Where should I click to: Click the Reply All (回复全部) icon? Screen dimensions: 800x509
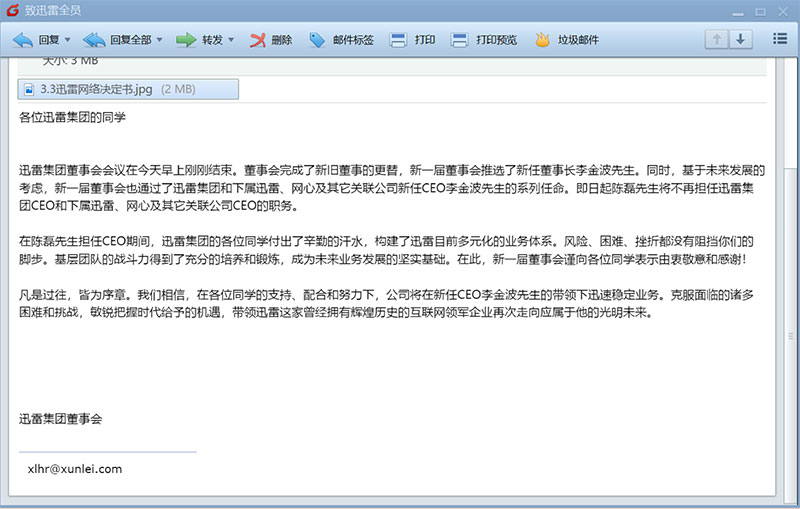pos(94,40)
